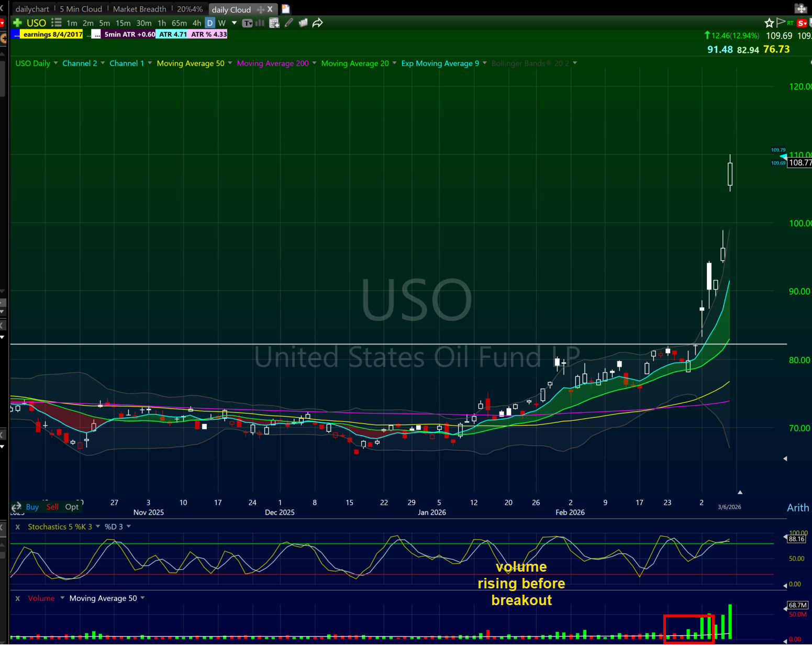
Task: Toggle off the Stochastics pane with its x
Action: 17,527
